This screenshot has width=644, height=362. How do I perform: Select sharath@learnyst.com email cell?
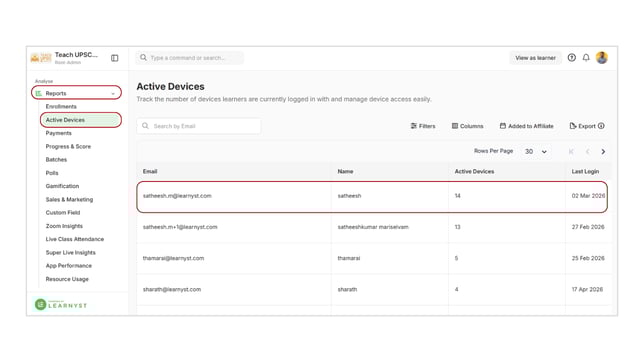[172, 289]
